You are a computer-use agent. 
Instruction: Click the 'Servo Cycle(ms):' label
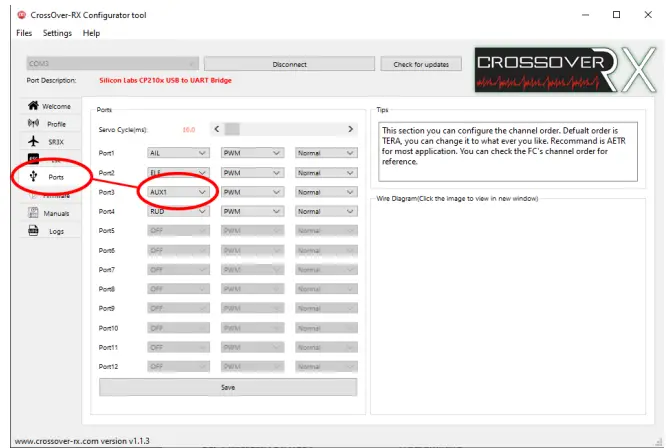pyautogui.click(x=123, y=130)
